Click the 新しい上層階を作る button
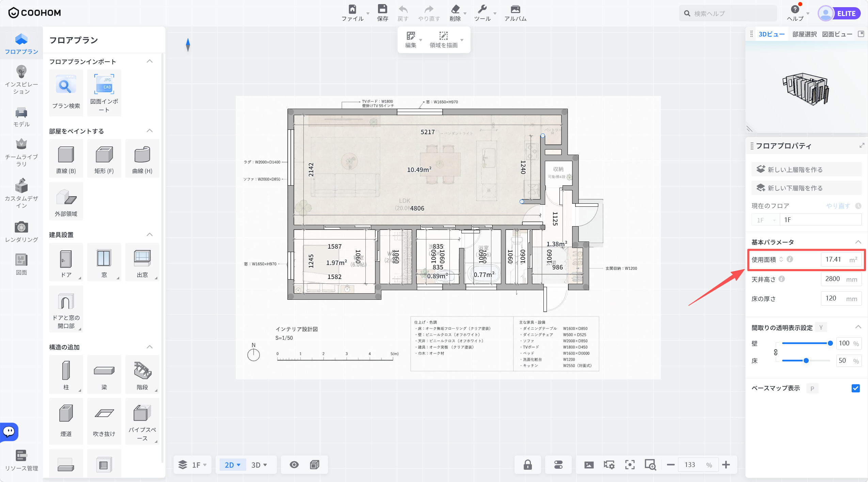868x482 pixels. (x=806, y=169)
